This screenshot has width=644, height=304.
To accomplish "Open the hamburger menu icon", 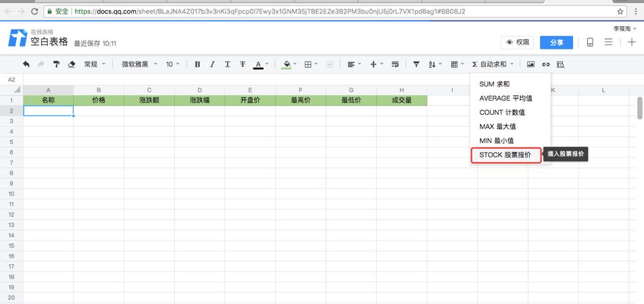I will [x=609, y=42].
